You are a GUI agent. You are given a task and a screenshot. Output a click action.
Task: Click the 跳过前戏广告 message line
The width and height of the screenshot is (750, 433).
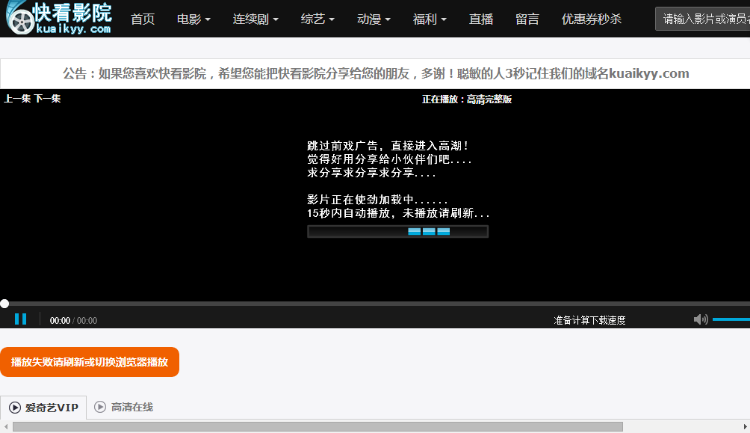pos(388,145)
